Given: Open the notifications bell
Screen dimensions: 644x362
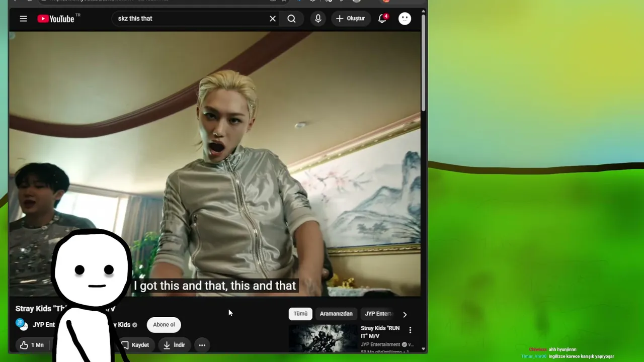Looking at the screenshot, I should point(382,19).
